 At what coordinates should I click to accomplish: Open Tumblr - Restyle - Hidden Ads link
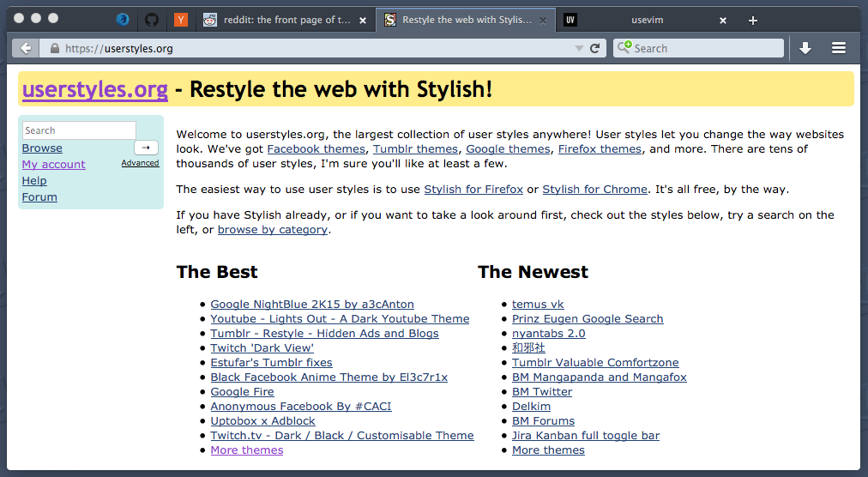click(324, 334)
